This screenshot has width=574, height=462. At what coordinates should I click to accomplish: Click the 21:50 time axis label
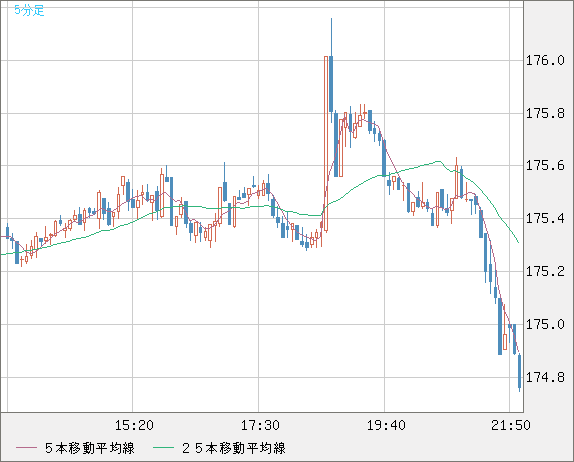click(511, 425)
